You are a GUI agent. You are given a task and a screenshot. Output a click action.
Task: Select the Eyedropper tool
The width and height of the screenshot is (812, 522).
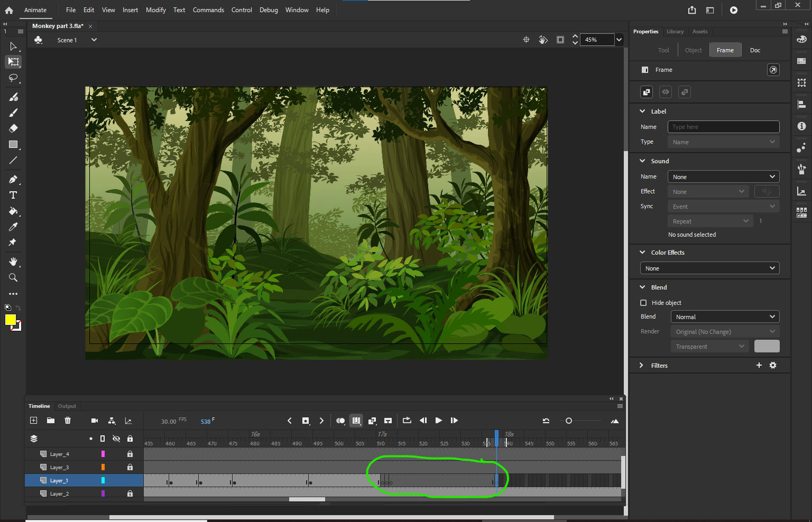[13, 227]
